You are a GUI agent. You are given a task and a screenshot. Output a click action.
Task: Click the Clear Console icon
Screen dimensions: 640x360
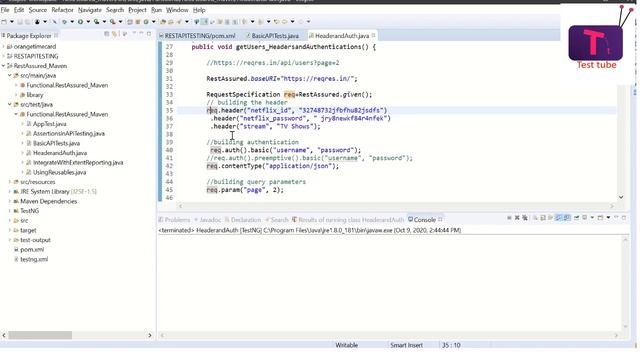(x=535, y=218)
